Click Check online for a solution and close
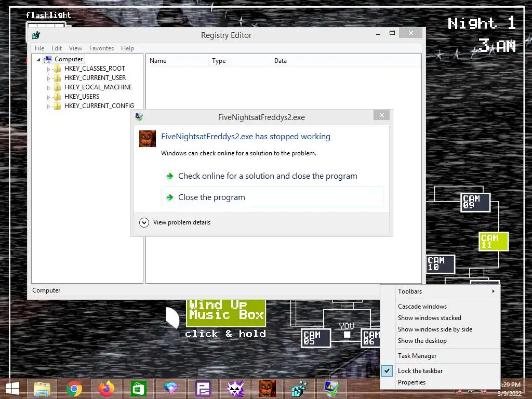 pyautogui.click(x=268, y=176)
